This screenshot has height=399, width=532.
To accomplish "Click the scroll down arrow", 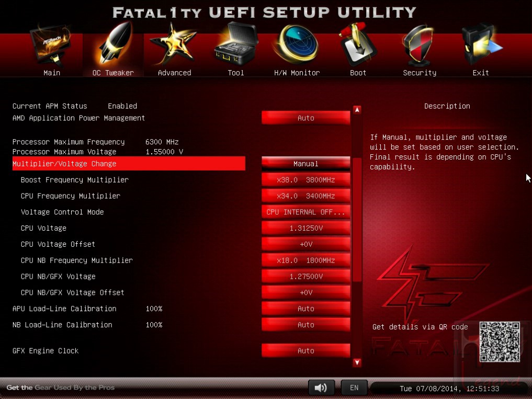I will click(x=357, y=363).
